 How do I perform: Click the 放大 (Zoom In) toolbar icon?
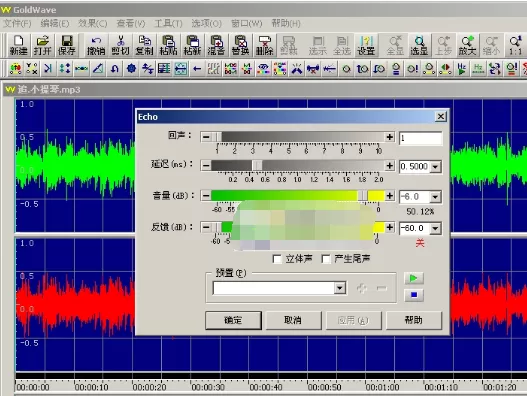467,45
